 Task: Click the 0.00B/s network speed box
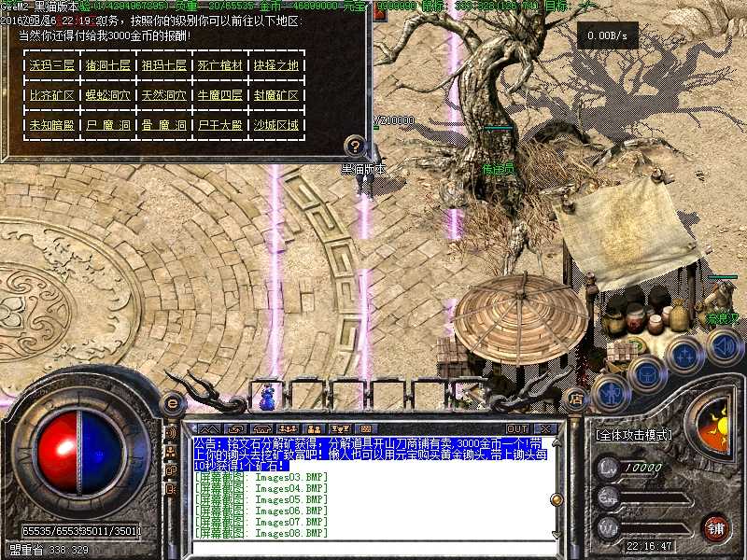tap(608, 35)
